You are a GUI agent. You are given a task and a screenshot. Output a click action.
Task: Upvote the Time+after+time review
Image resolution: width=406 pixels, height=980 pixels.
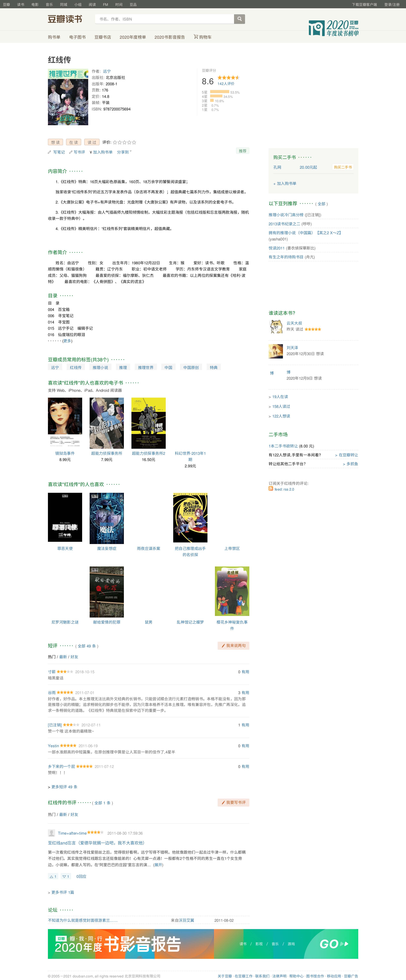(53, 877)
